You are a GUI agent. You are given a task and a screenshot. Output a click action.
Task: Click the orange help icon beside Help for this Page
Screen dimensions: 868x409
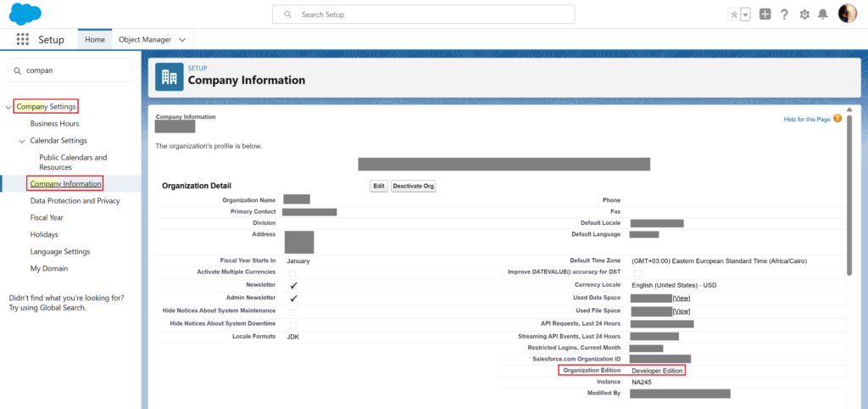coord(837,119)
